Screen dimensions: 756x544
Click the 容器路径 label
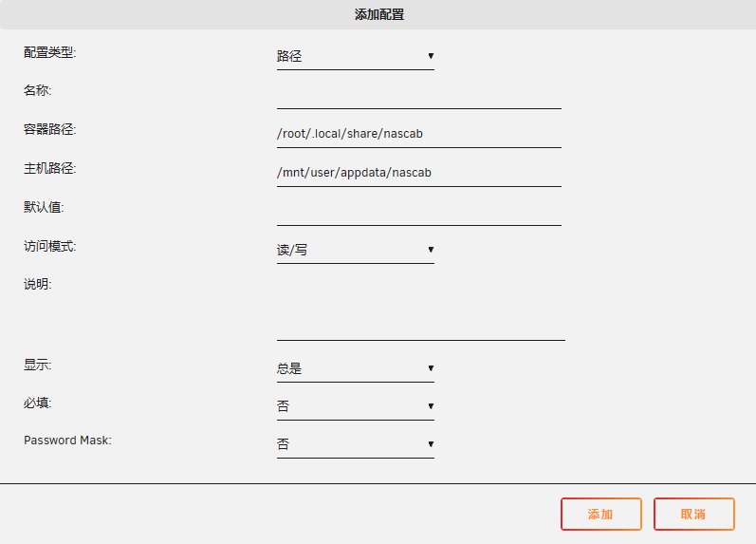50,129
